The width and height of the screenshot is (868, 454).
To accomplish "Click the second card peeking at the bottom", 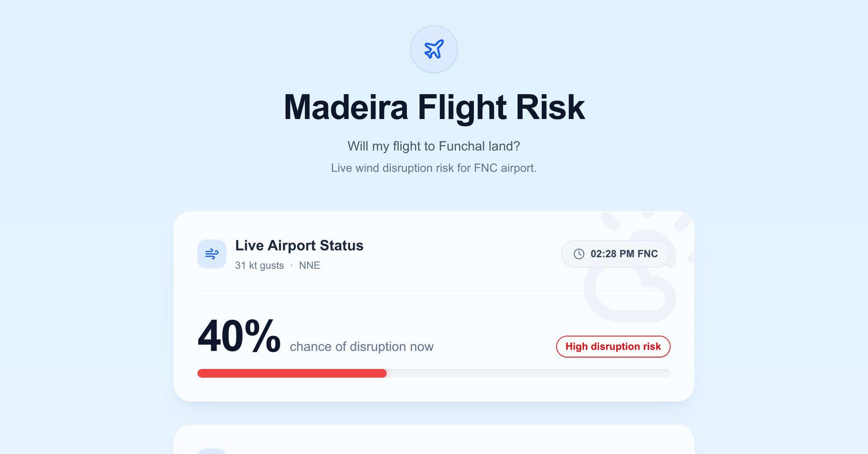I will pos(434,440).
